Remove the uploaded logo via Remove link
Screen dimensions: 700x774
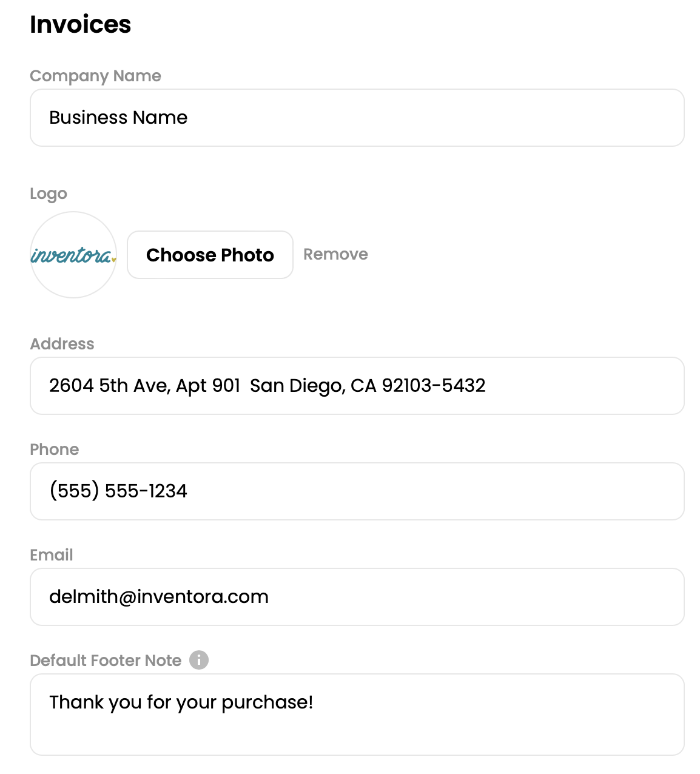(335, 254)
